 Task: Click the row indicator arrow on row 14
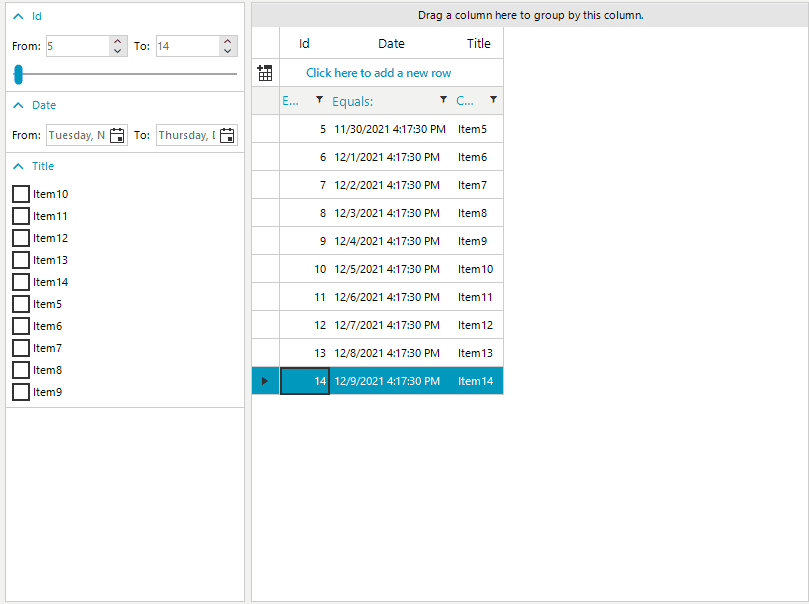click(264, 381)
